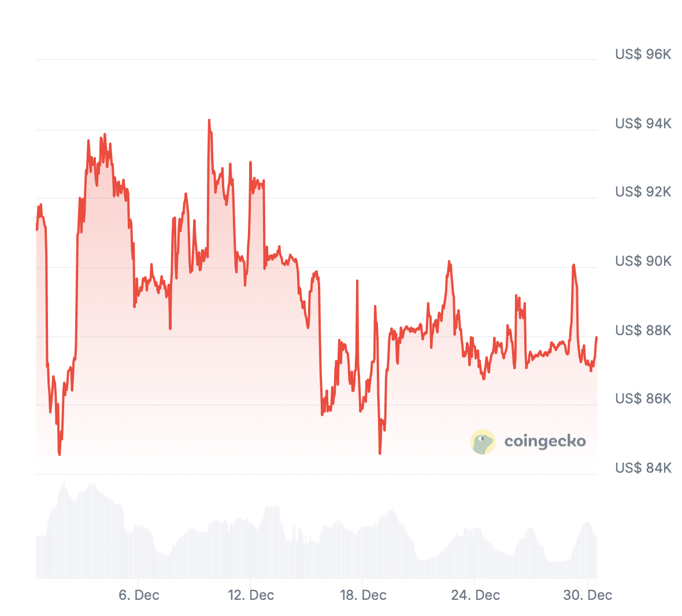
Task: Click the price line's starting point at left edge
Action: (x=36, y=229)
